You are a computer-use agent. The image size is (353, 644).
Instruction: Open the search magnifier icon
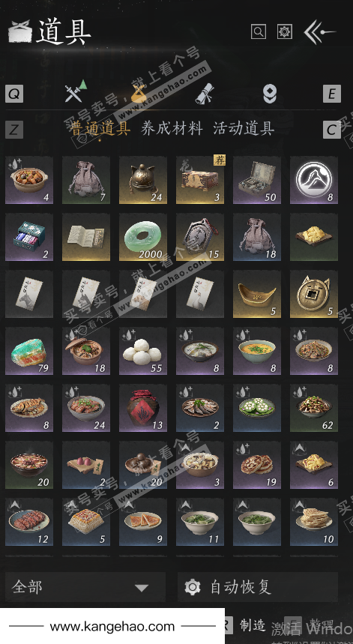tap(258, 31)
